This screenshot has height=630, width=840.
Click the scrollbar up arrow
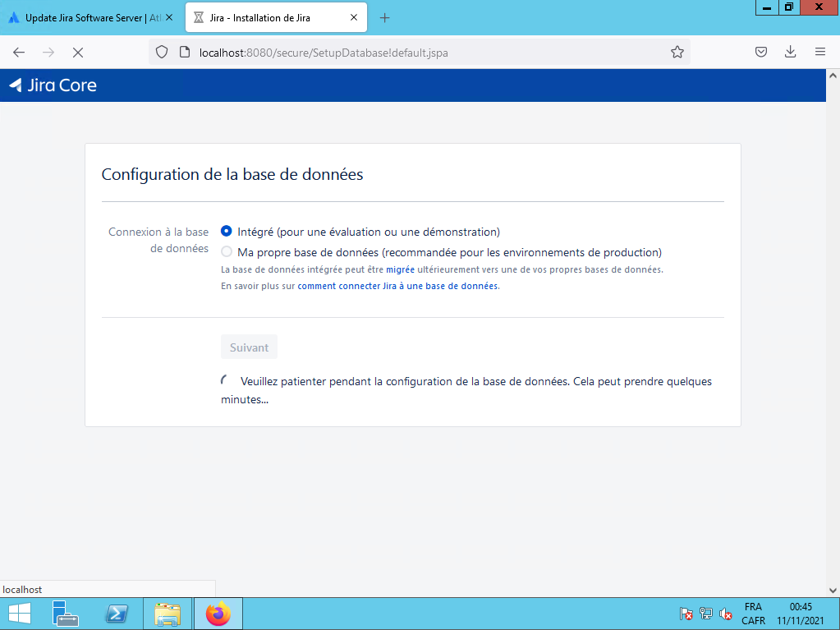[833, 76]
